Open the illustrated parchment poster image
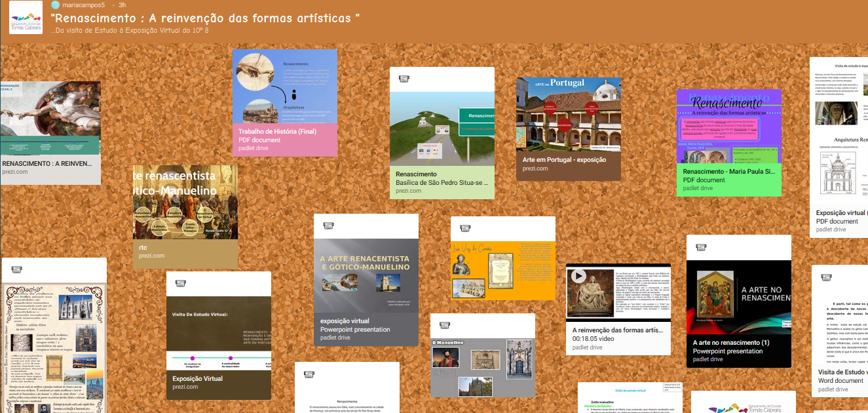The height and width of the screenshot is (413, 868). click(x=54, y=347)
